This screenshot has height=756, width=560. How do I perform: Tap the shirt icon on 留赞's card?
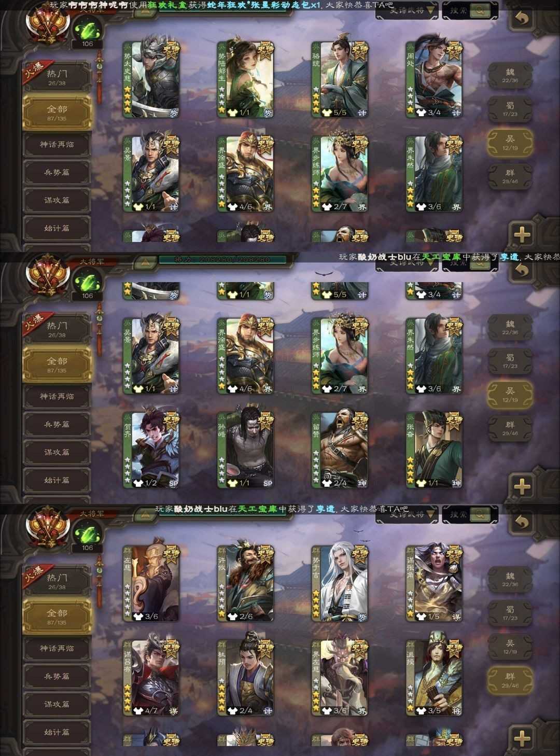pos(327,483)
